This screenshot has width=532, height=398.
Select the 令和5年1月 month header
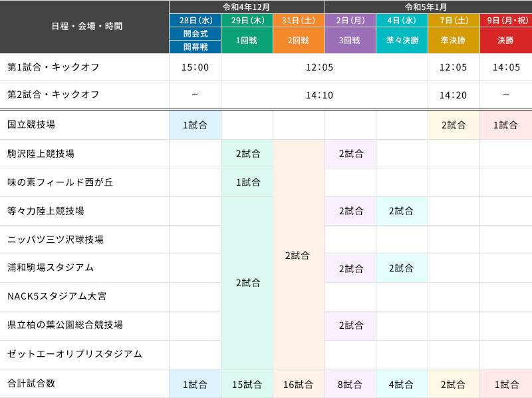click(428, 7)
